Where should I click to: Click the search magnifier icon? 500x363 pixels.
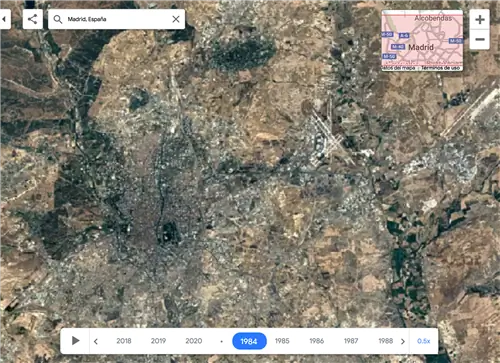coord(58,19)
